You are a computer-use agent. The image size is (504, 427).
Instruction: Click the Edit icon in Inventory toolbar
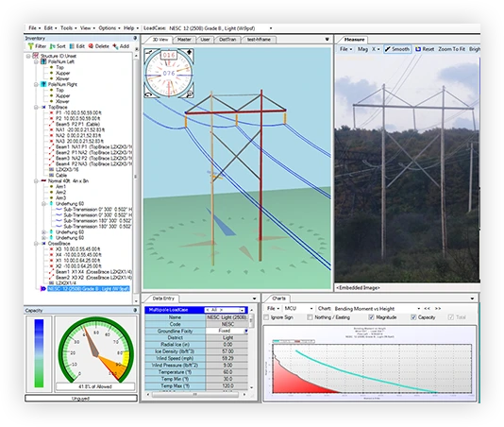click(72, 46)
